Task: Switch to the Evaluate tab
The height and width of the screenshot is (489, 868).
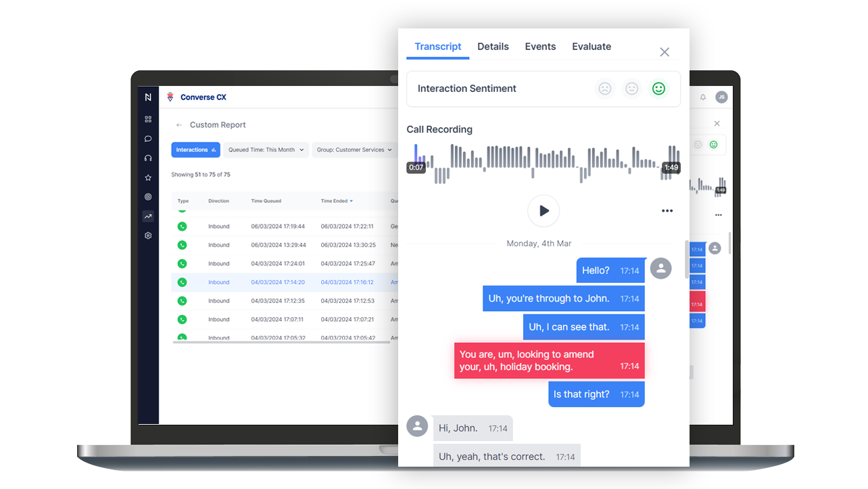Action: coord(592,46)
